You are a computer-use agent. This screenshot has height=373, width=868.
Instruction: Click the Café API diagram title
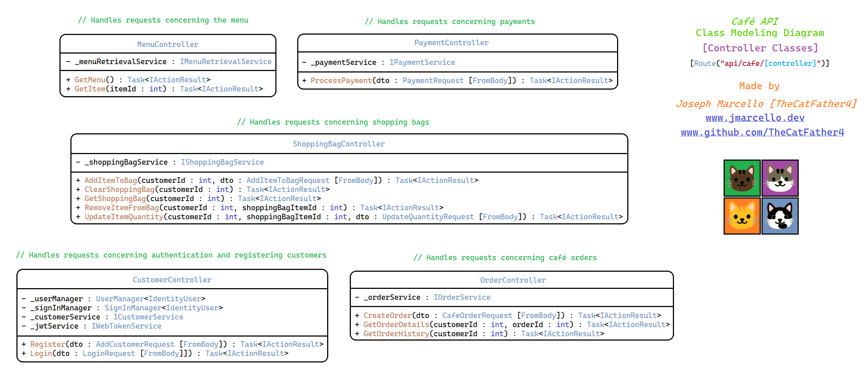pyautogui.click(x=754, y=21)
